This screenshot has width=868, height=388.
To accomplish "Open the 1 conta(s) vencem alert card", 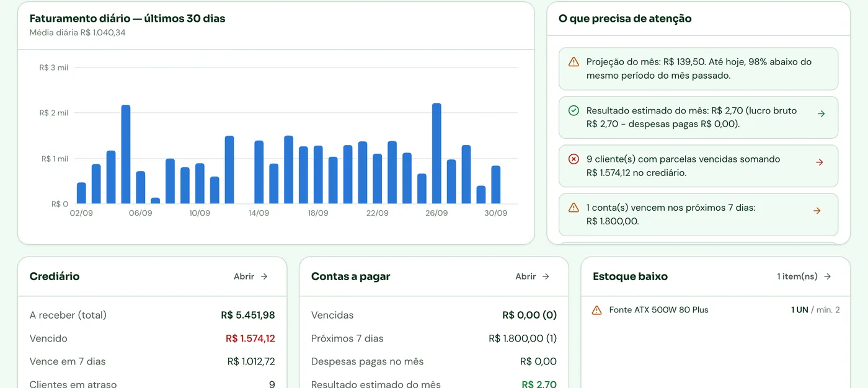I will [698, 214].
